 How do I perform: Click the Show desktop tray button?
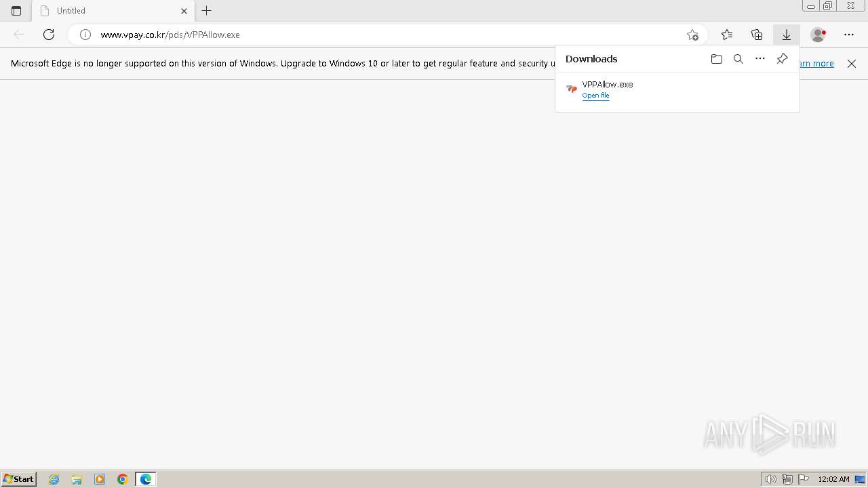click(x=860, y=479)
